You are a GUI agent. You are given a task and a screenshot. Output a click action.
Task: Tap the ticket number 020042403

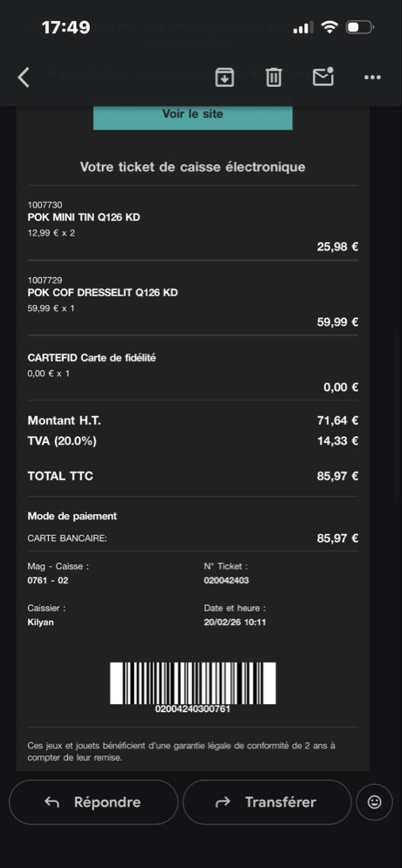click(x=226, y=580)
